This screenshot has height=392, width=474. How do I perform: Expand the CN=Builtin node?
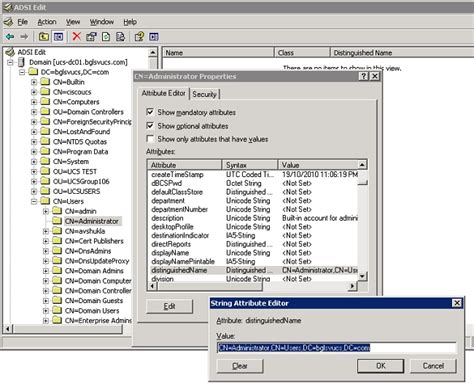coord(34,82)
